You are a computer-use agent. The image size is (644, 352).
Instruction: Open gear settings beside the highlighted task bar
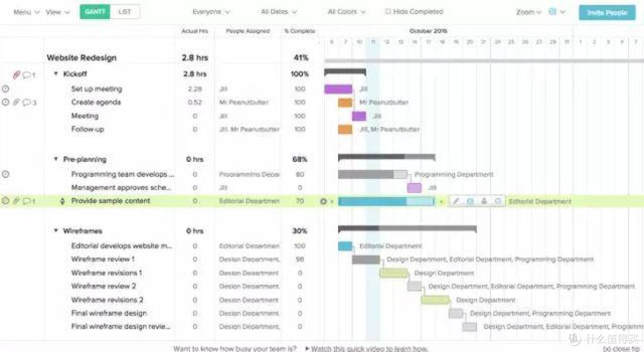point(323,201)
